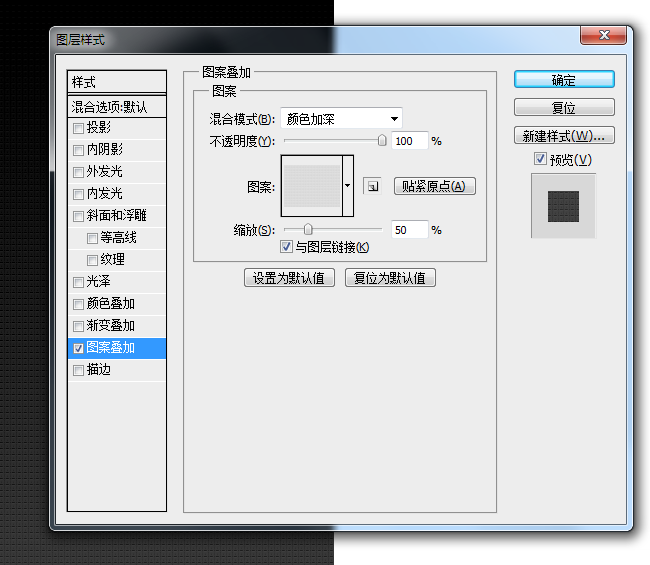The width and height of the screenshot is (650, 565).
Task: Click the 新建样式(W)... button
Action: 564,135
